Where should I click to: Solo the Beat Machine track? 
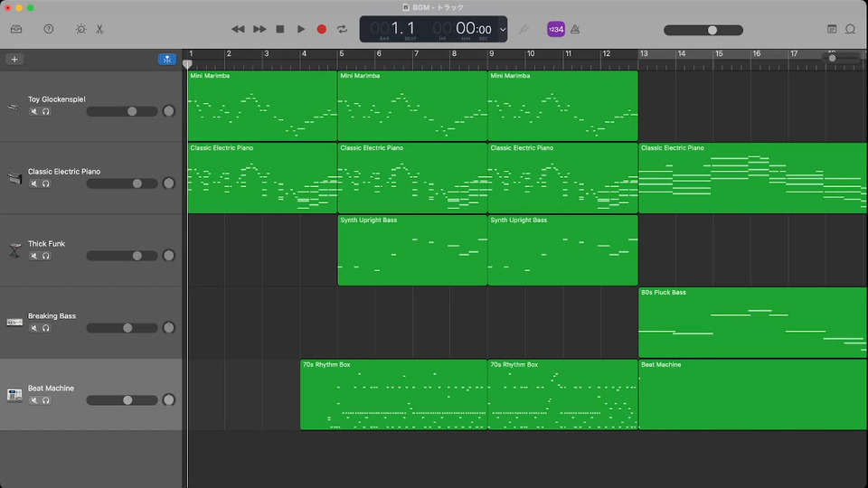(x=46, y=400)
